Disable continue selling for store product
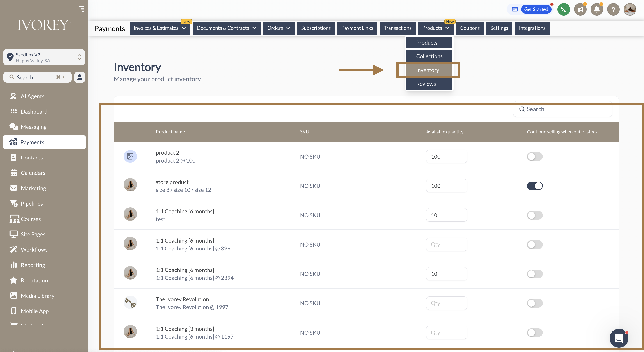Image resolution: width=644 pixels, height=352 pixels. pyautogui.click(x=534, y=186)
